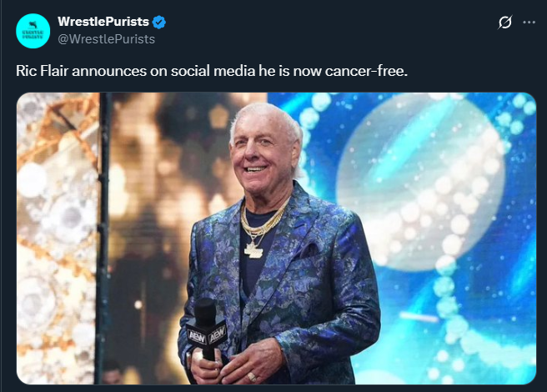Open the WrestlePurists display name link
547x392 pixels.
click(x=103, y=22)
